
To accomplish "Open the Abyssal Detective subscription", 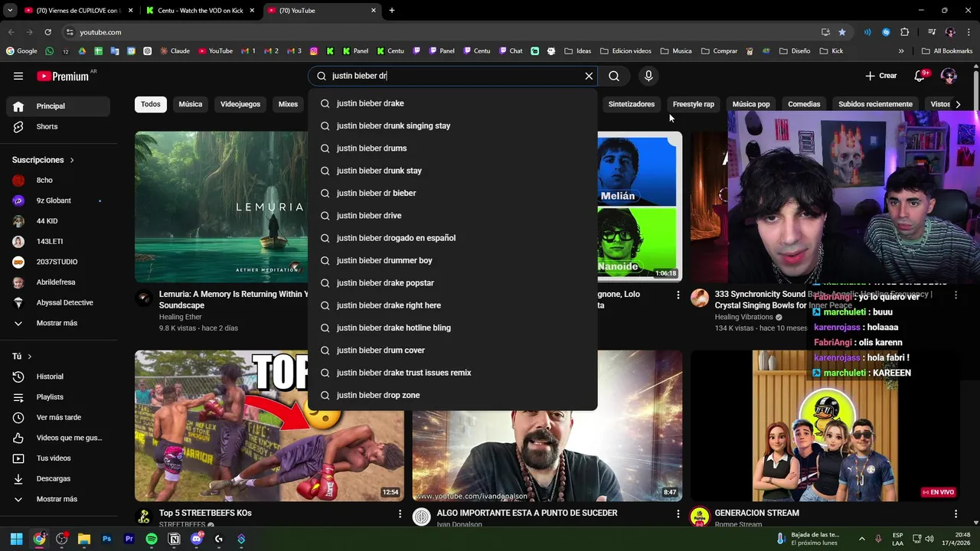I will (x=59, y=302).
